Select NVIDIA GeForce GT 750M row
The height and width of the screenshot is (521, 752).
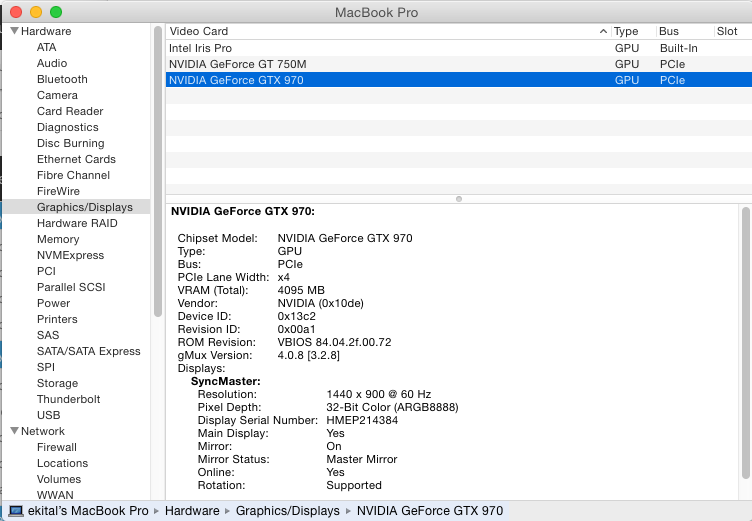pos(458,64)
